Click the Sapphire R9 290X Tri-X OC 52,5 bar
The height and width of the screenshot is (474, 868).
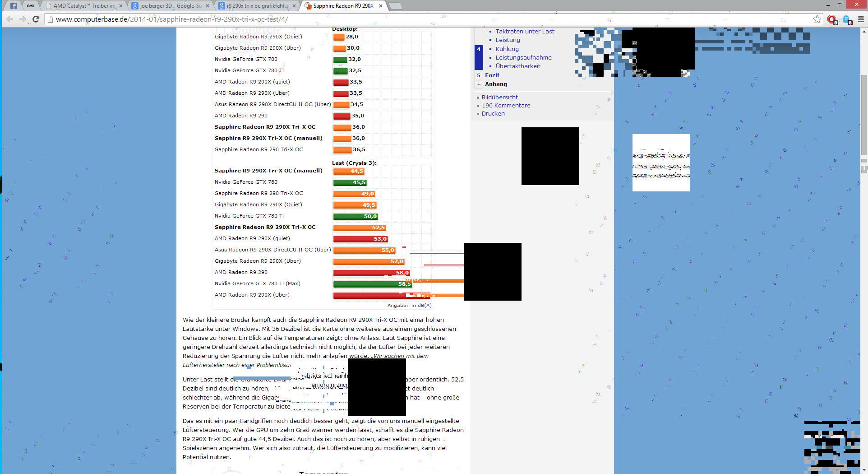[x=360, y=228]
